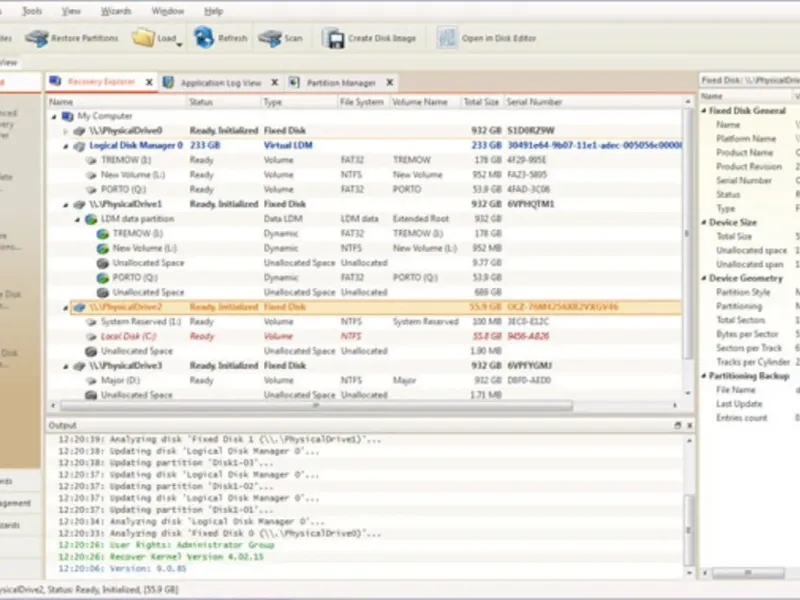Click the Create Disk Image icon
This screenshot has height=600, width=800.
pyautogui.click(x=333, y=39)
